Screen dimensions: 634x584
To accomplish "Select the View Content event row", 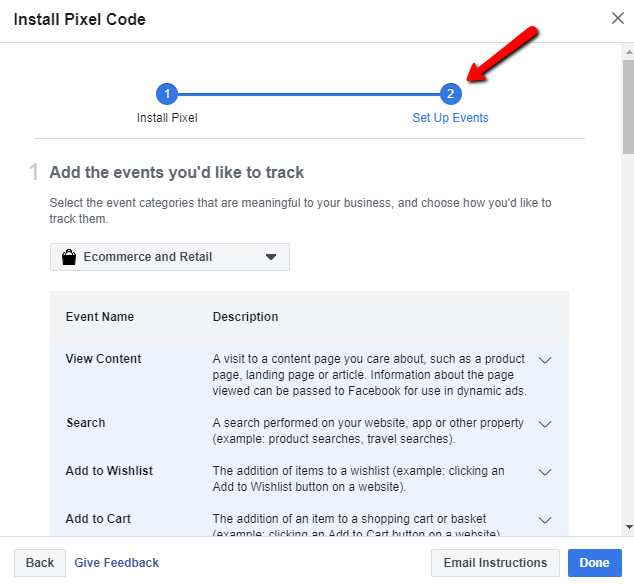I will click(x=309, y=375).
